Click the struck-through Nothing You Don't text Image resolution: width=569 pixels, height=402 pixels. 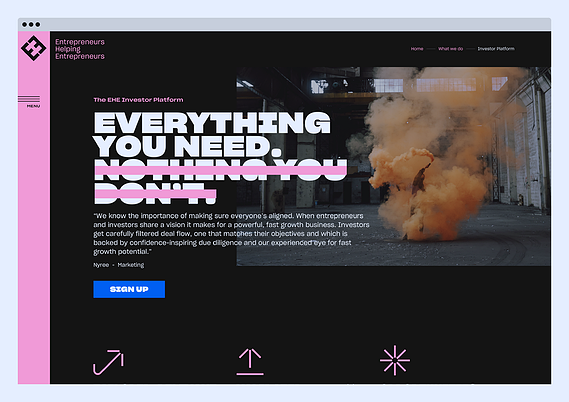click(220, 181)
